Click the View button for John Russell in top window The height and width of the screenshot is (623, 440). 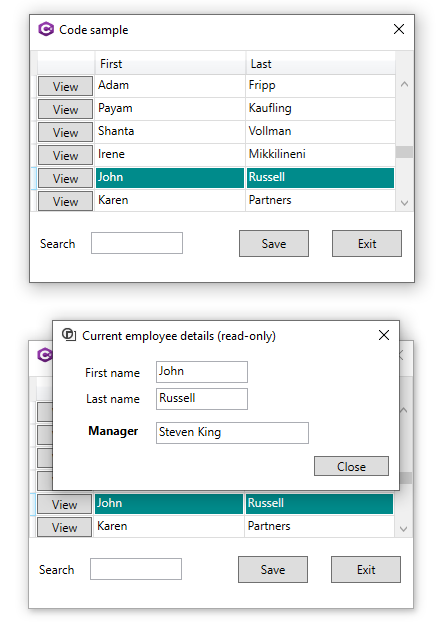(65, 178)
